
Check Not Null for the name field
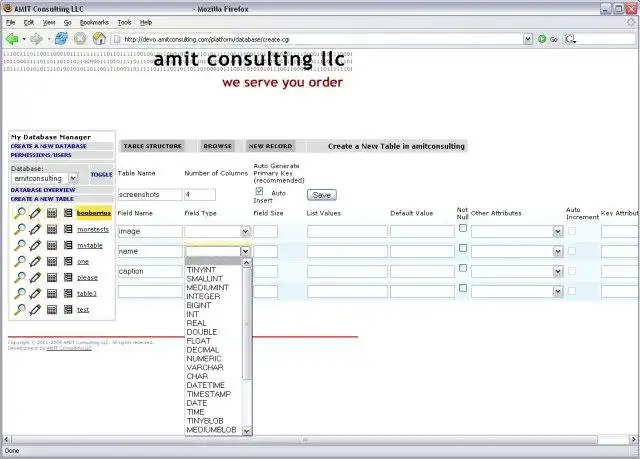[x=463, y=248]
